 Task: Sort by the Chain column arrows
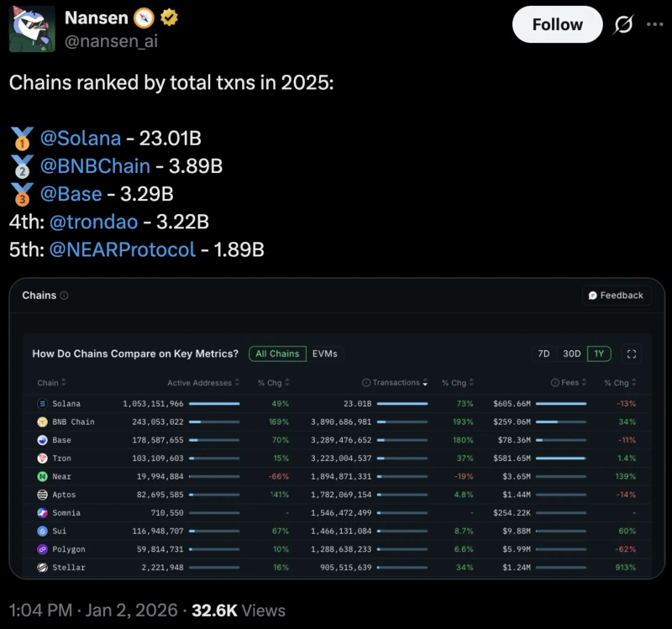click(65, 383)
